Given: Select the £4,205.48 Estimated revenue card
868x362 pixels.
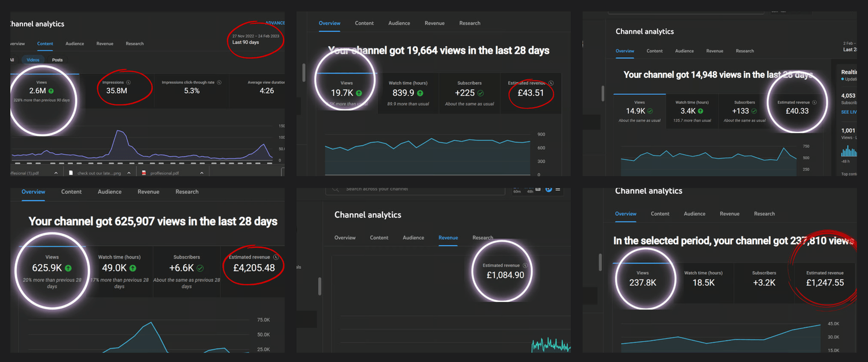Looking at the screenshot, I should pos(253,267).
